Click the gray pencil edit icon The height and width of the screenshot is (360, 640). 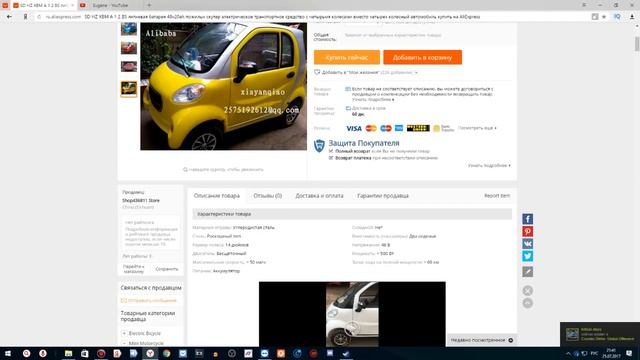click(527, 271)
